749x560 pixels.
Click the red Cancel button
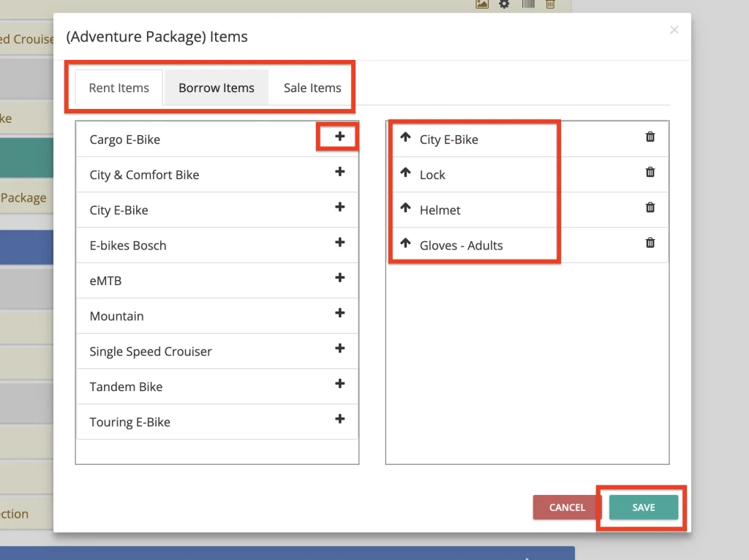[x=567, y=507]
